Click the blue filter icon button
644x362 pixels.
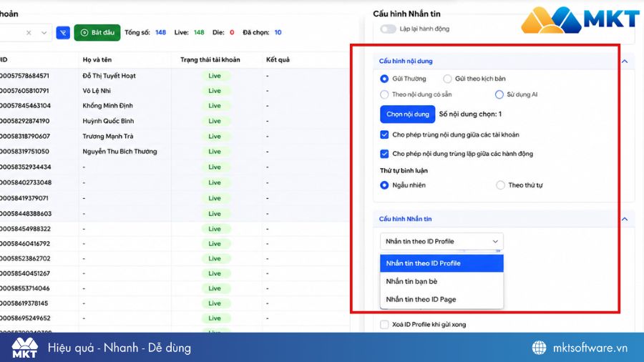(x=63, y=33)
